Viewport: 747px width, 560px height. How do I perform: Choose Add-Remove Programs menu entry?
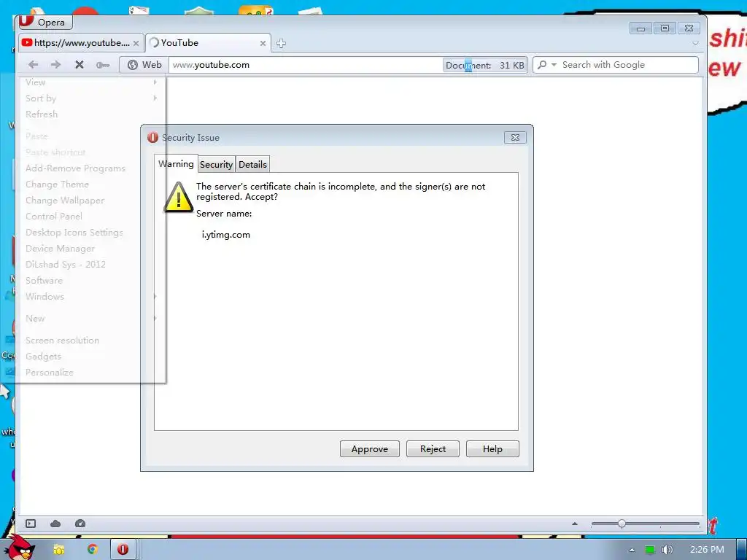90,168
